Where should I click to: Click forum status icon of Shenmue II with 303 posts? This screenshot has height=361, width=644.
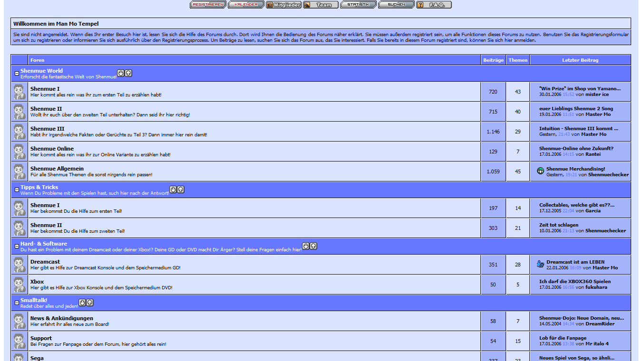(x=19, y=228)
